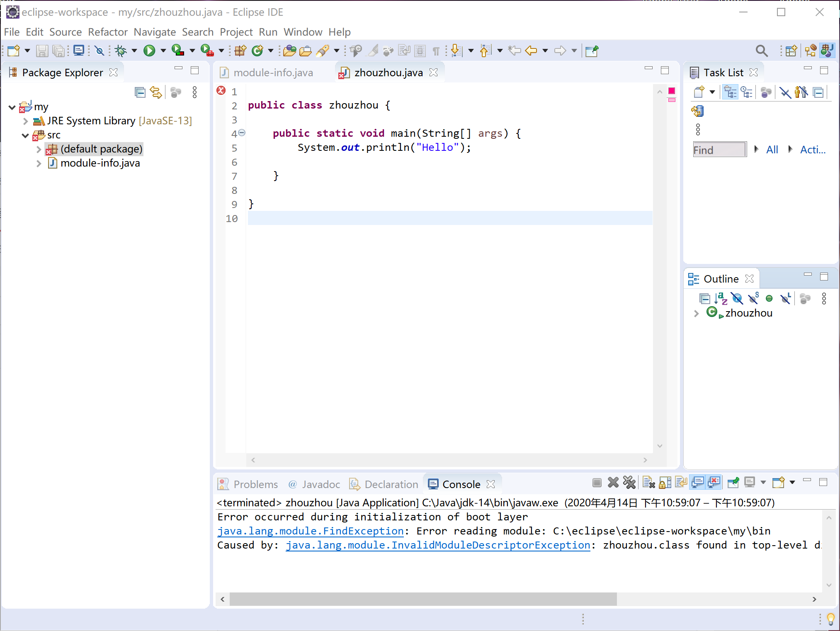Click Outline Collapse All icon
Image resolution: width=840 pixels, height=631 pixels.
704,298
